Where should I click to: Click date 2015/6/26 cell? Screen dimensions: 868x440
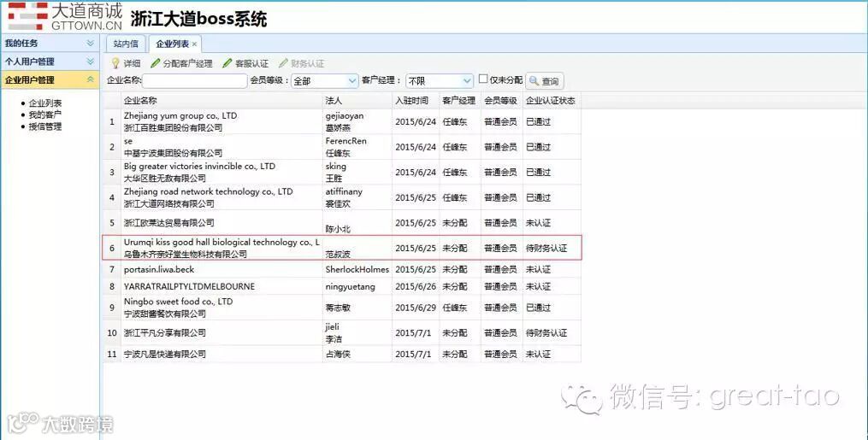tap(416, 286)
